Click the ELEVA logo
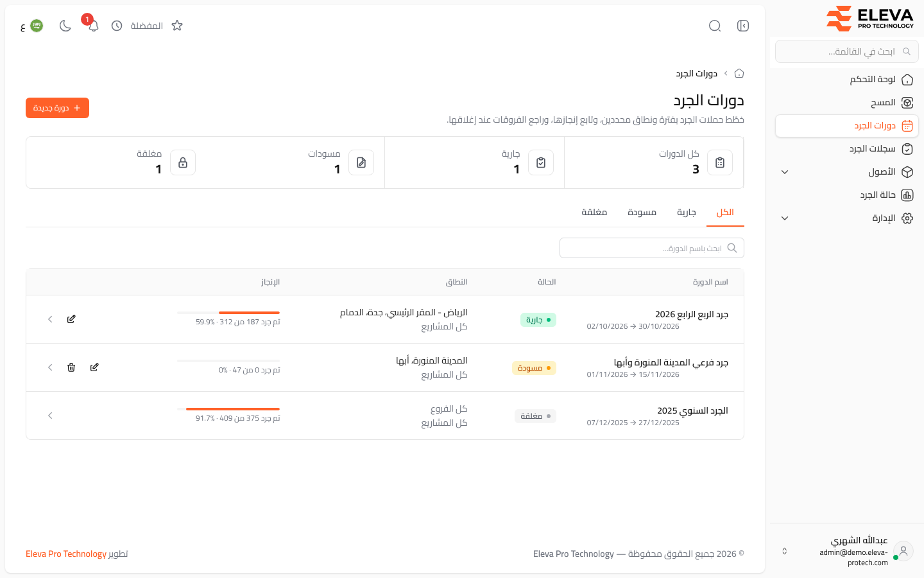924x578 pixels. click(x=870, y=18)
